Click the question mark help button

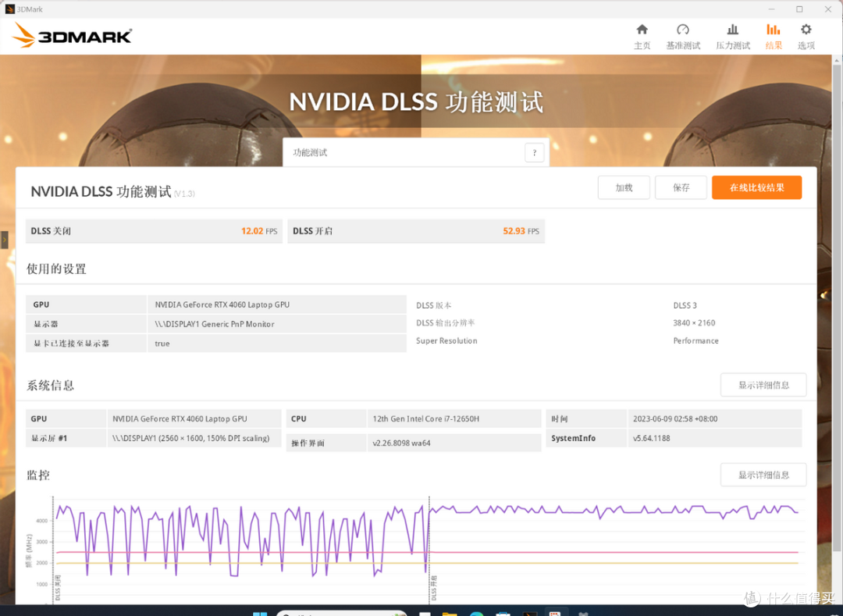(534, 153)
